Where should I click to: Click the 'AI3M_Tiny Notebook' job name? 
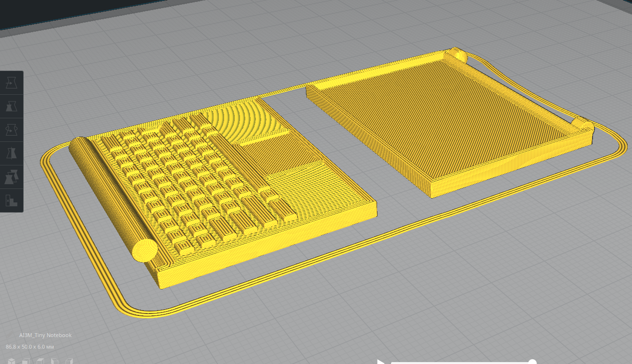pos(45,335)
